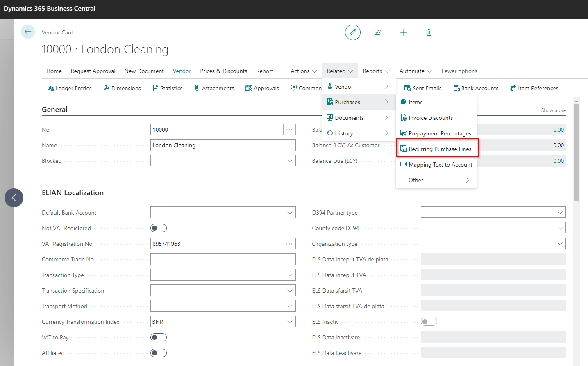Expand the Actions menu
Image resolution: width=588 pixels, height=366 pixels.
[304, 71]
